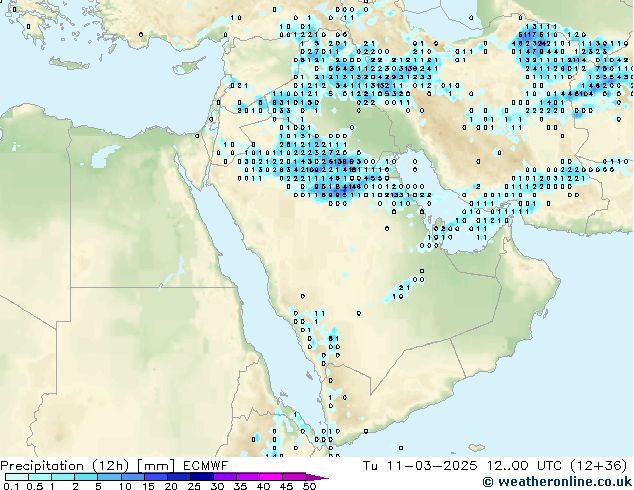Click the '35' legend scale label
634x490 pixels.
[x=240, y=486]
